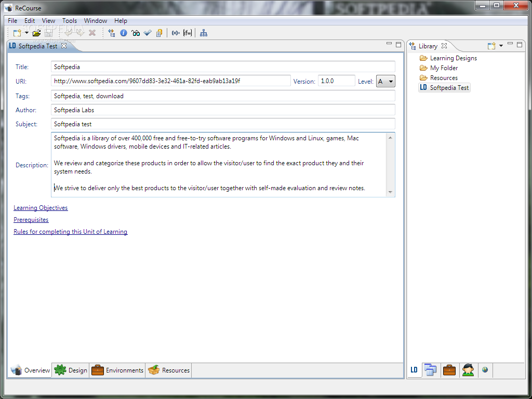Click into the Version field showing 1.0.0
532x399 pixels.
point(336,81)
